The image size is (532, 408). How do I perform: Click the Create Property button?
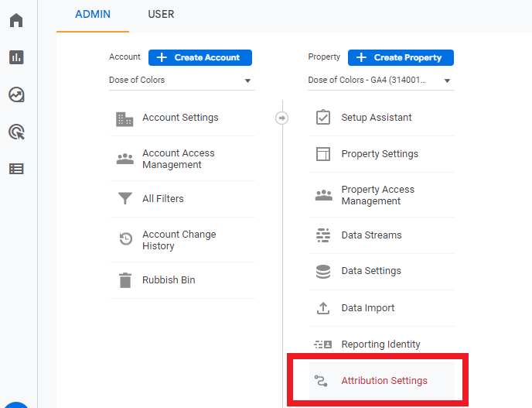[401, 57]
